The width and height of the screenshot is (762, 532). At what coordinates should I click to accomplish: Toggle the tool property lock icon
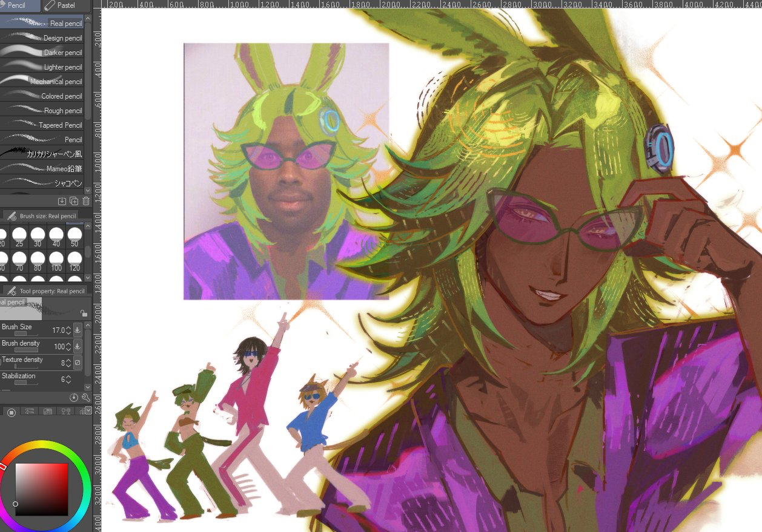point(84,314)
